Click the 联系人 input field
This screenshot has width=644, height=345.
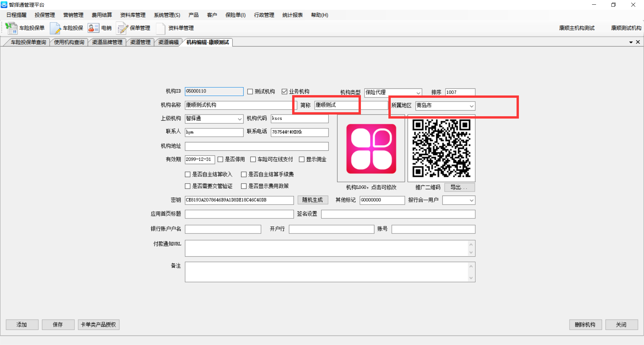coord(214,132)
